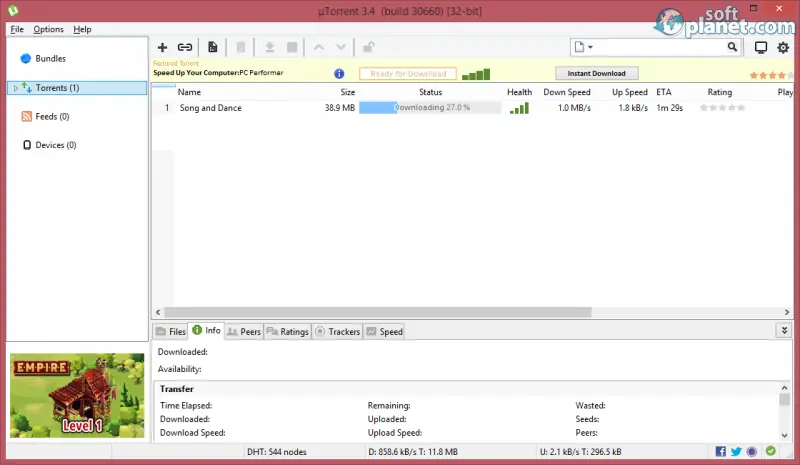Image resolution: width=800 pixels, height=465 pixels.
Task: Click the Unlock bundle padlock icon
Action: pyautogui.click(x=368, y=47)
